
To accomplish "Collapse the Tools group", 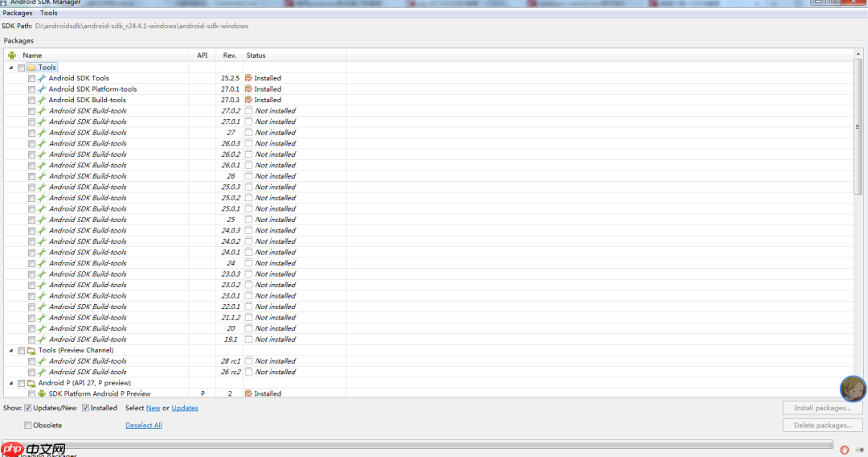I will (11, 68).
